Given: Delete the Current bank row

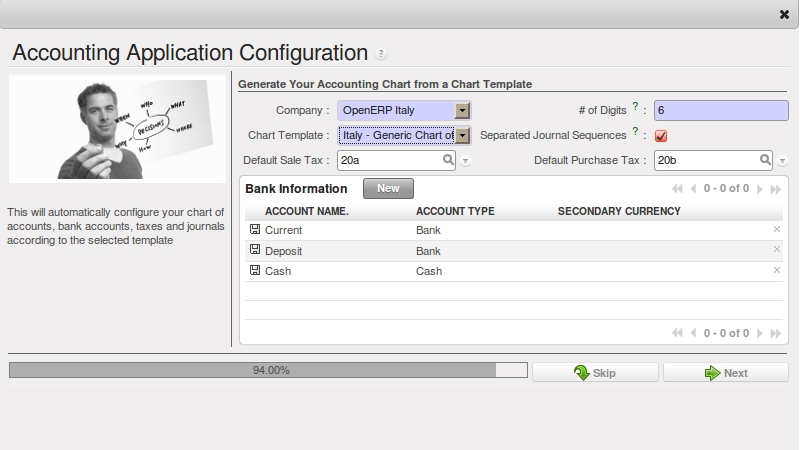Looking at the screenshot, I should (777, 230).
